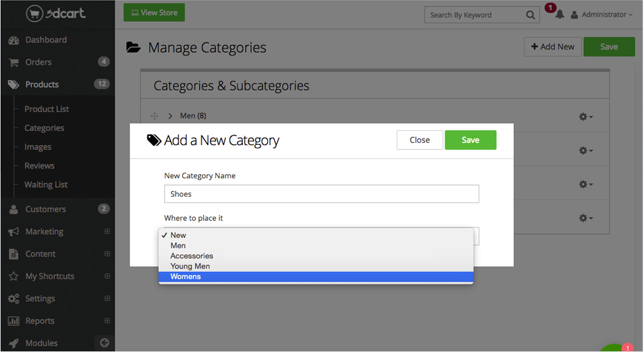Viewport: 644px width, 352px height.
Task: Click the Dashboard icon in sidebar
Action: pyautogui.click(x=13, y=40)
